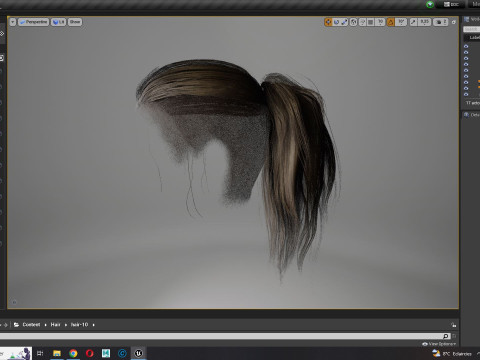480x360 pixels.
Task: Open the weather widget in system tray
Action: (x=452, y=354)
